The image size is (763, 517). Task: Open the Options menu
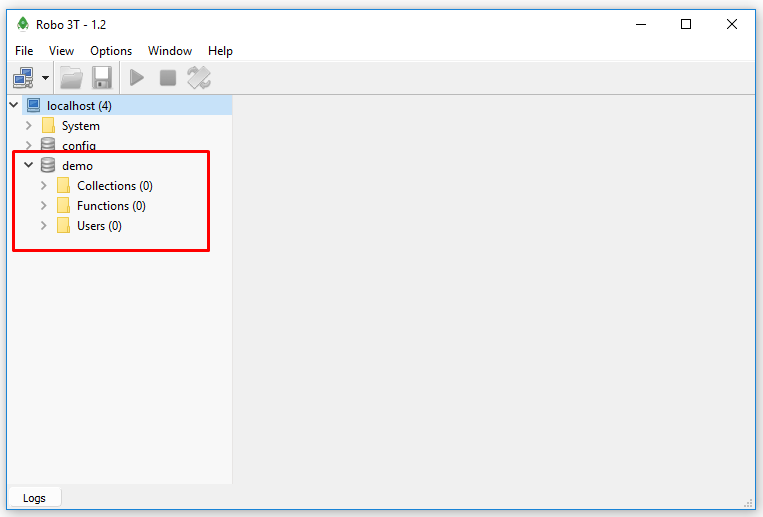[111, 51]
